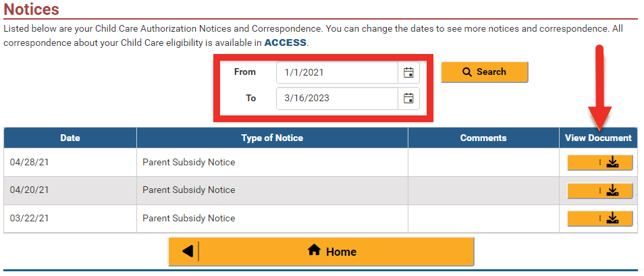Image resolution: width=644 pixels, height=276 pixels.
Task: Click the Date column header
Action: coord(70,138)
